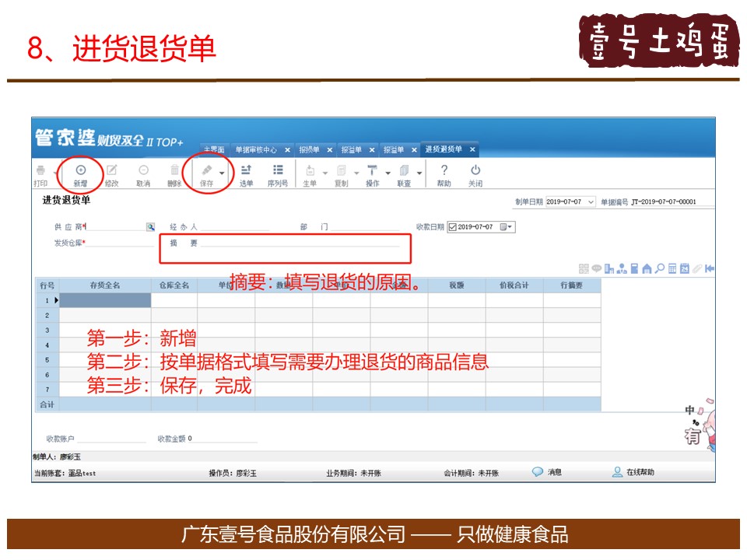This screenshot has width=747, height=560.
Task: Click the 摘要 summary input field
Action: click(x=300, y=243)
